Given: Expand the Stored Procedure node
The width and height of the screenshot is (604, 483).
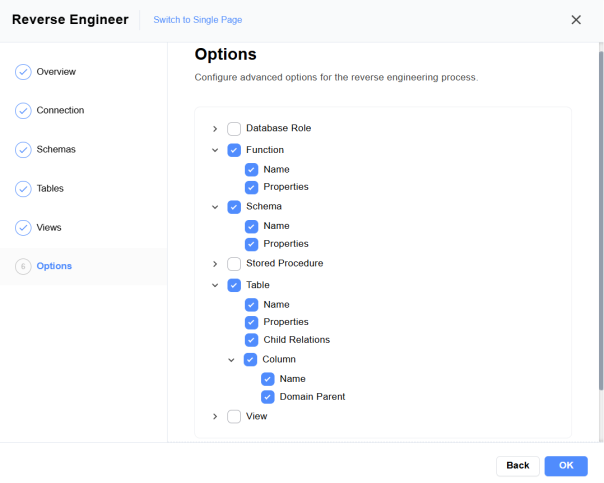Looking at the screenshot, I should click(215, 264).
